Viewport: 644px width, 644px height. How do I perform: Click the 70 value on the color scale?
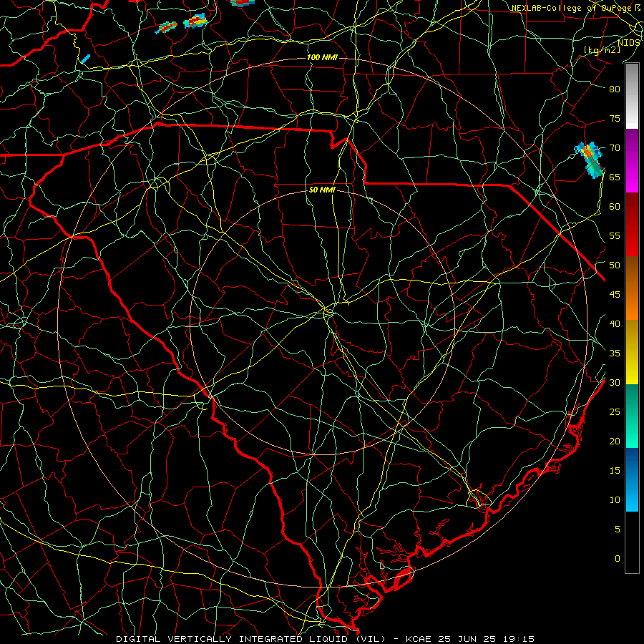pos(615,148)
